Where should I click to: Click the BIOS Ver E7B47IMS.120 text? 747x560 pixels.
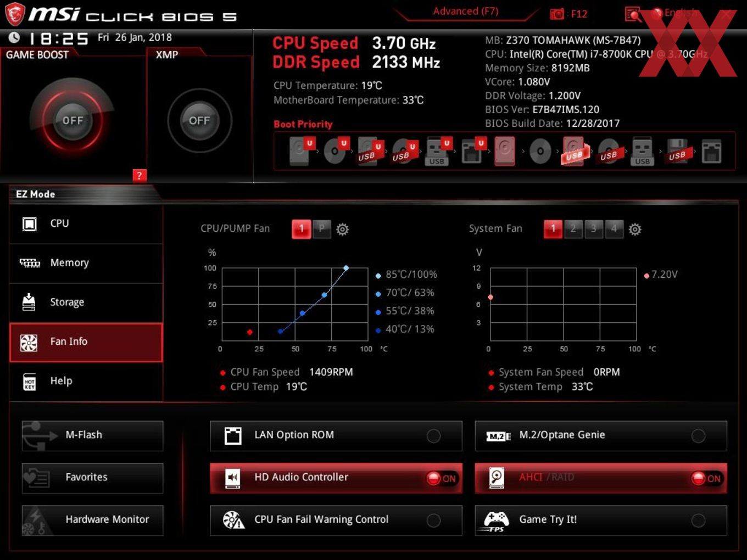click(542, 110)
